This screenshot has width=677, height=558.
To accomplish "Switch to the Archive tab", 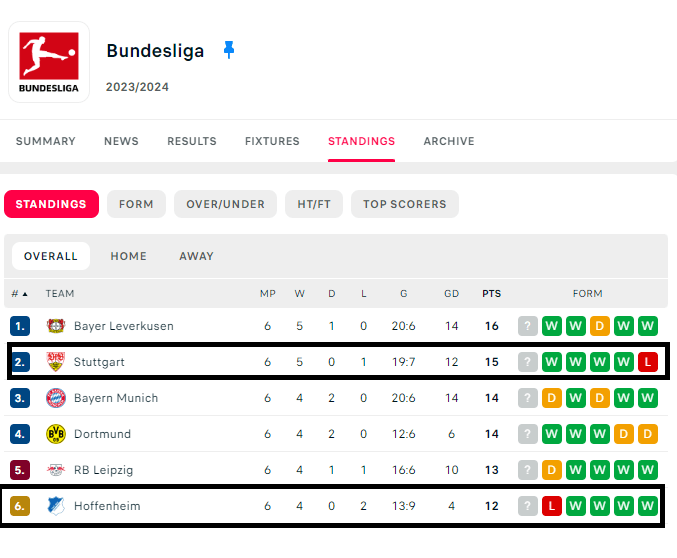I will pos(449,141).
